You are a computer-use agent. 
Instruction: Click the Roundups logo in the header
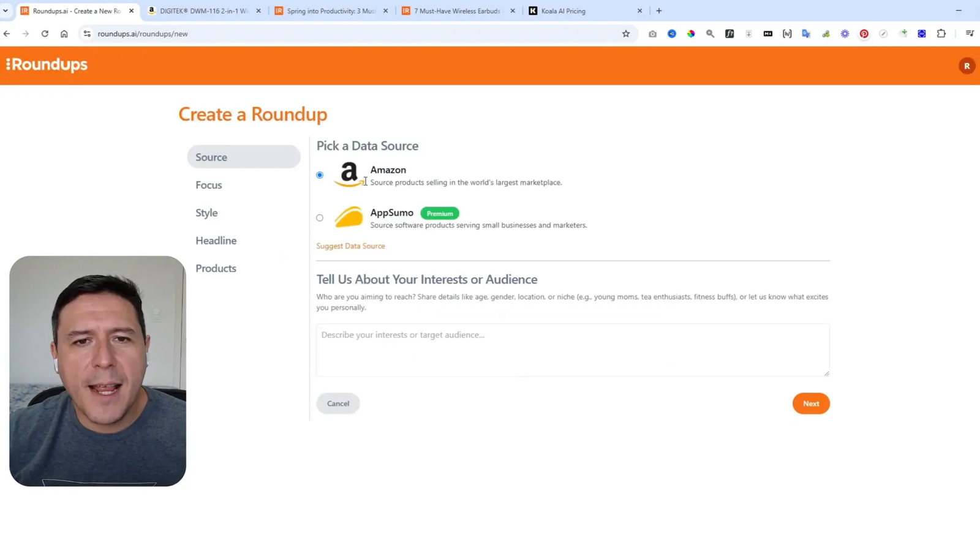[46, 64]
